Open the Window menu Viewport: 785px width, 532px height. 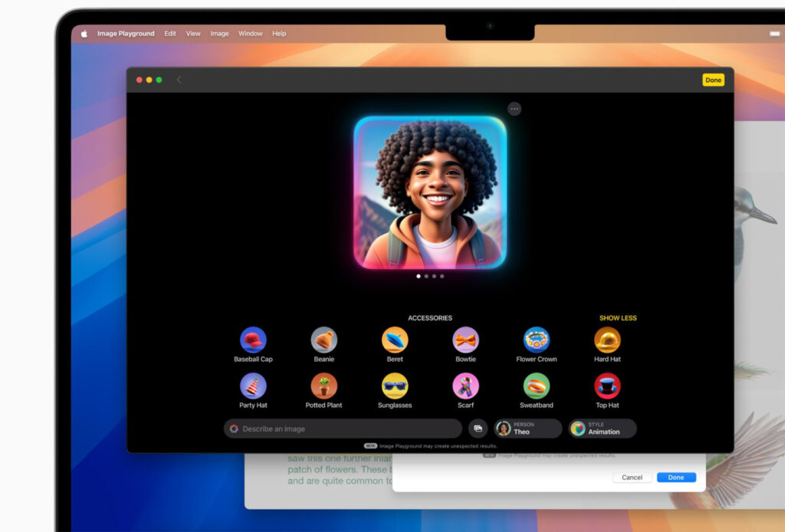251,34
